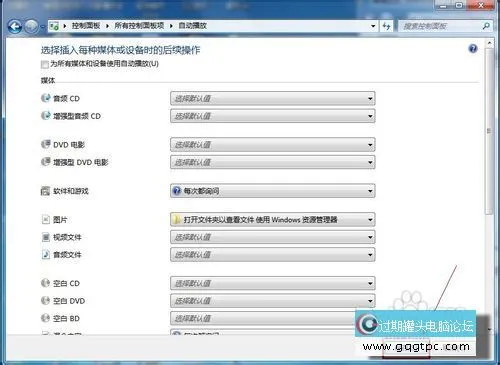Expand the arrow after 所有控制面板项 breadcrumb
This screenshot has width=500, height=365.
tap(171, 26)
